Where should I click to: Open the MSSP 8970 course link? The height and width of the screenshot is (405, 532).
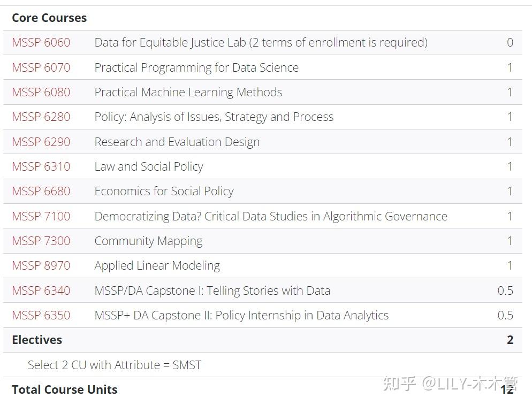click(x=41, y=265)
